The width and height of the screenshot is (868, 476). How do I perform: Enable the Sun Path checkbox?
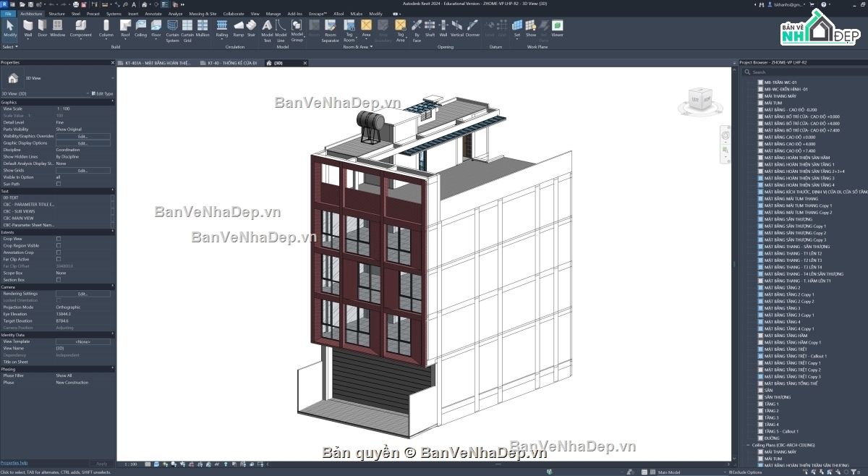(x=59, y=184)
